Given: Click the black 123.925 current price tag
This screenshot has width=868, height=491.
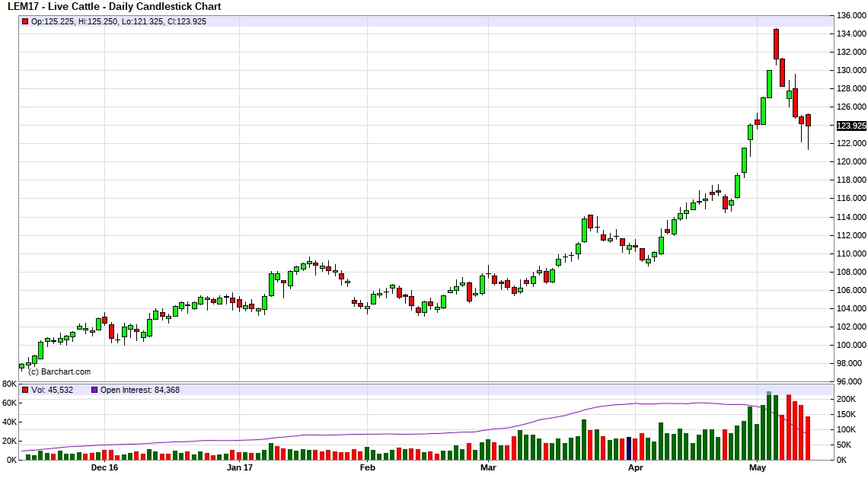Looking at the screenshot, I should 850,126.
